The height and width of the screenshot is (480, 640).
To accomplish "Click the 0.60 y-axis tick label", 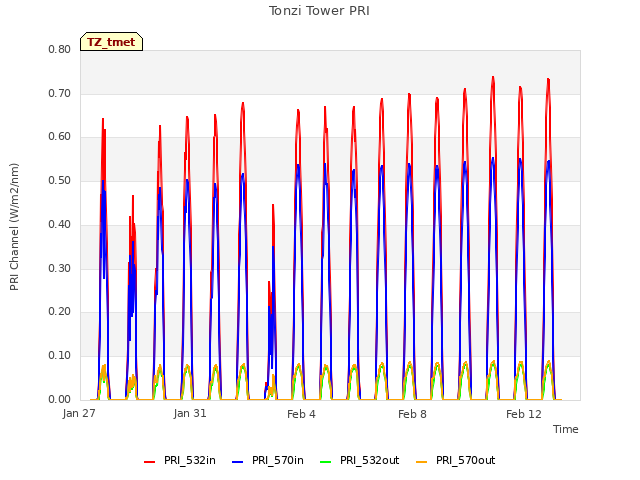I will tap(60, 137).
